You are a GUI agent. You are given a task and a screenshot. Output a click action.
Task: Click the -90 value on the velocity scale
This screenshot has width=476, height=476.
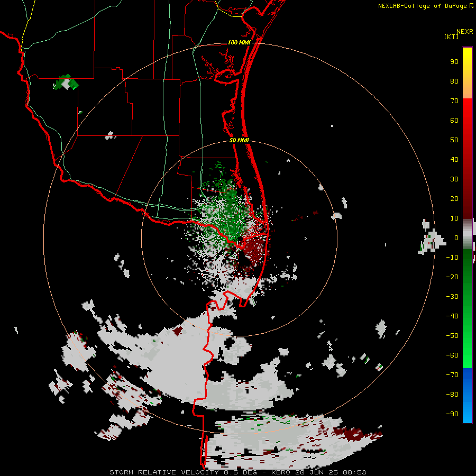(452, 414)
